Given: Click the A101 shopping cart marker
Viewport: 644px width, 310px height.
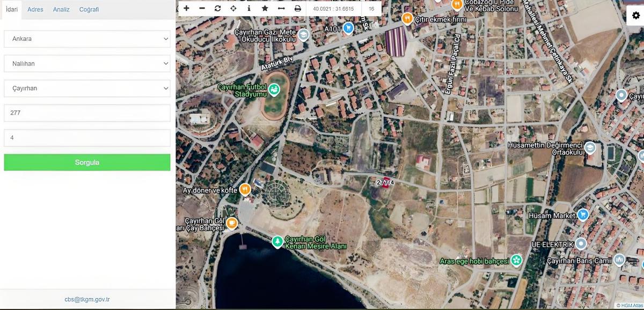Looking at the screenshot, I should click(348, 28).
